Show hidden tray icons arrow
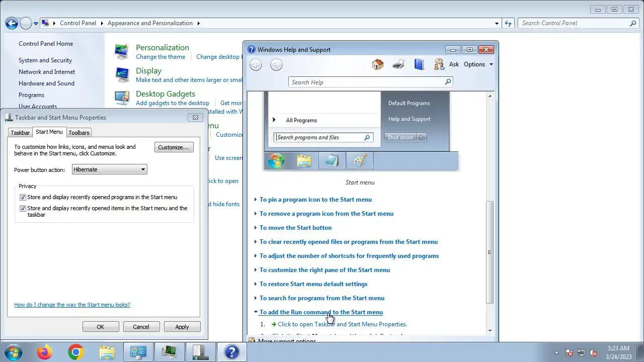 (556, 352)
